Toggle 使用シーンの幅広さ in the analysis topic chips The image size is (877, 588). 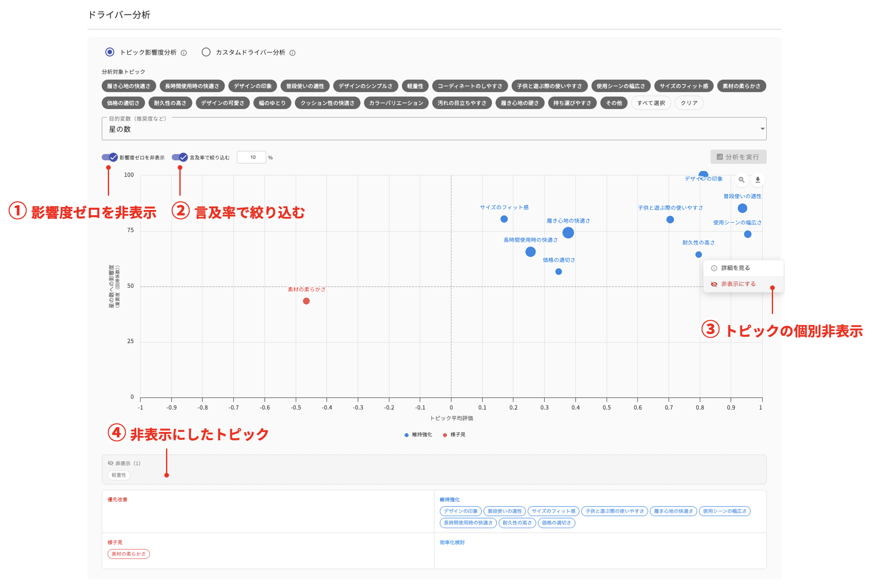(620, 86)
